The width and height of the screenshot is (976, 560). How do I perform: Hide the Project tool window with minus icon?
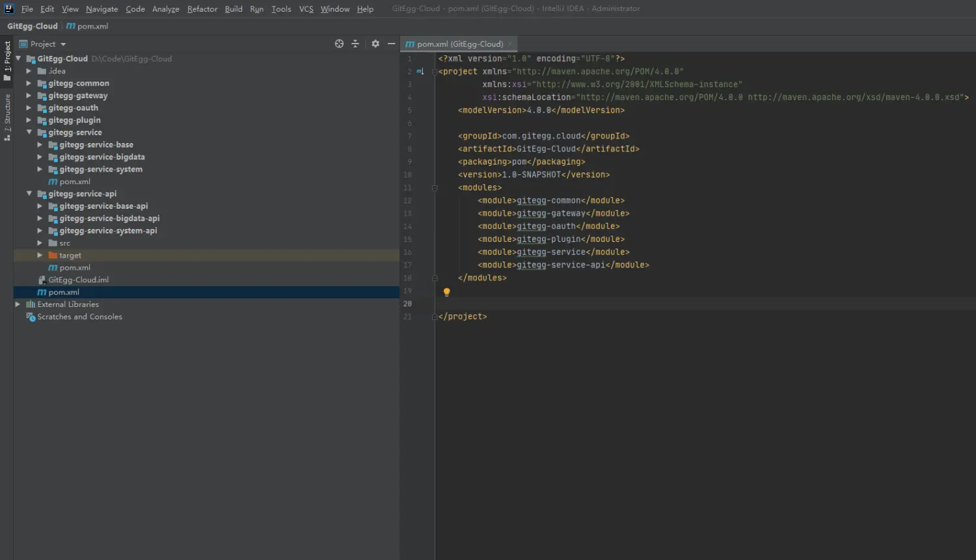coord(391,44)
